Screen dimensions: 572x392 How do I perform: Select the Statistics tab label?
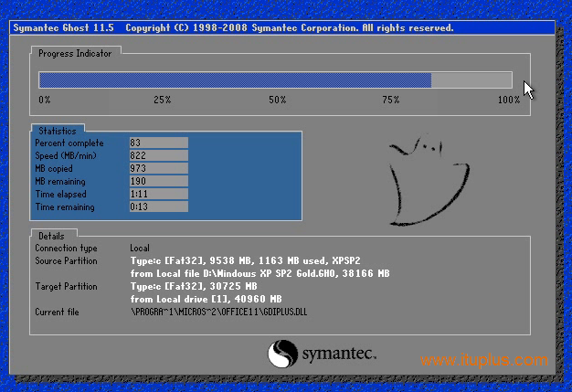pos(58,131)
